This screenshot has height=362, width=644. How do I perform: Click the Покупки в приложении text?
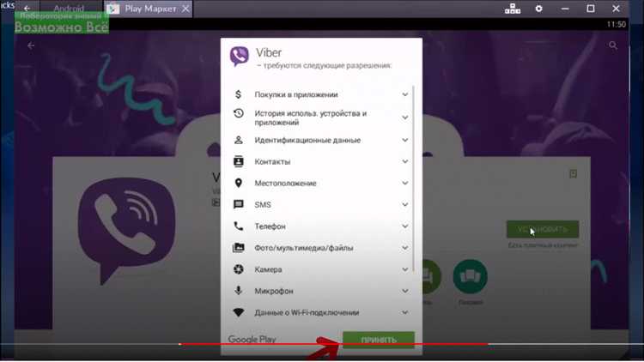coord(296,94)
